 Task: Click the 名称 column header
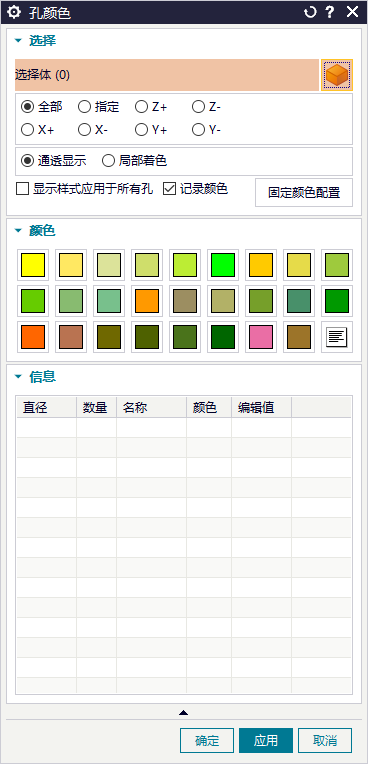[x=152, y=408]
